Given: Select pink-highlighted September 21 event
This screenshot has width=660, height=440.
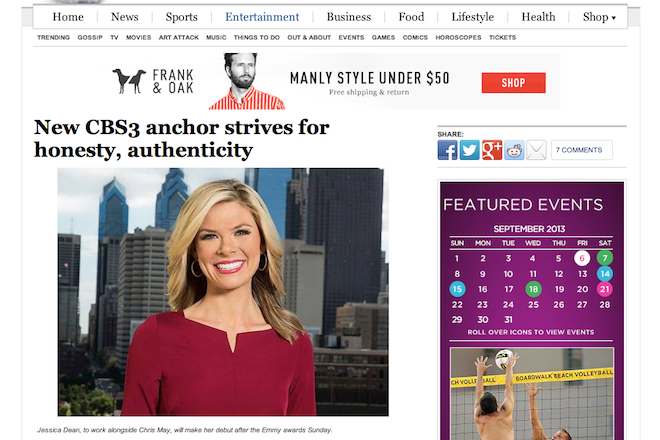Looking at the screenshot, I should [604, 289].
